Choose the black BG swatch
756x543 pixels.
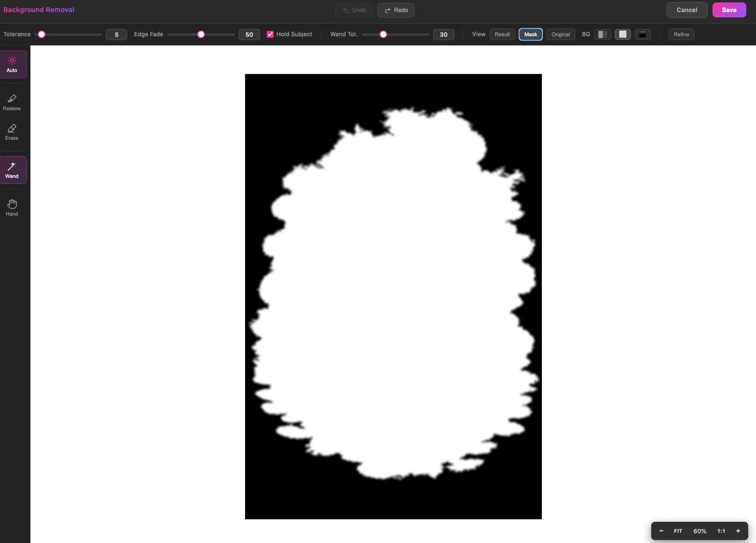[642, 34]
